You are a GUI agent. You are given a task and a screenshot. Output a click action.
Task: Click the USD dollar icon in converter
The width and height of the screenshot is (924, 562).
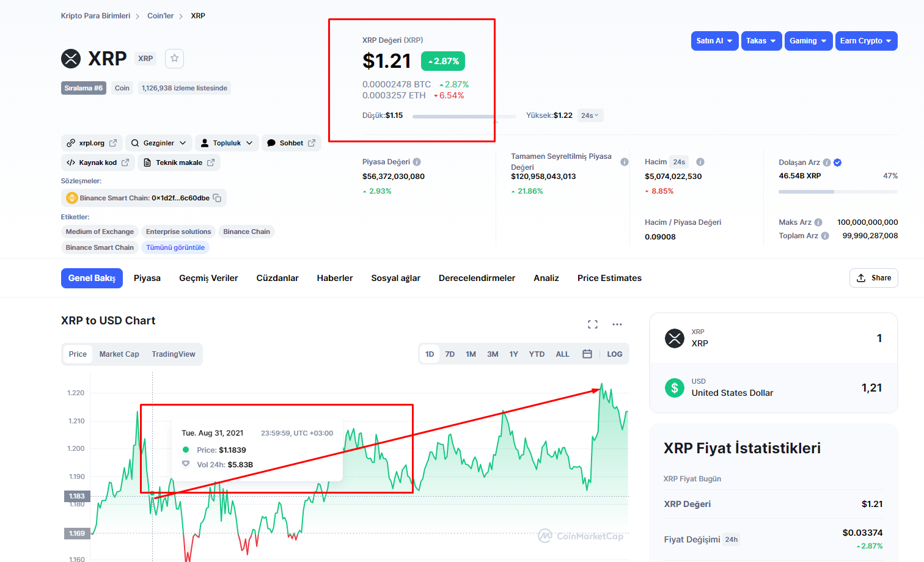[675, 387]
